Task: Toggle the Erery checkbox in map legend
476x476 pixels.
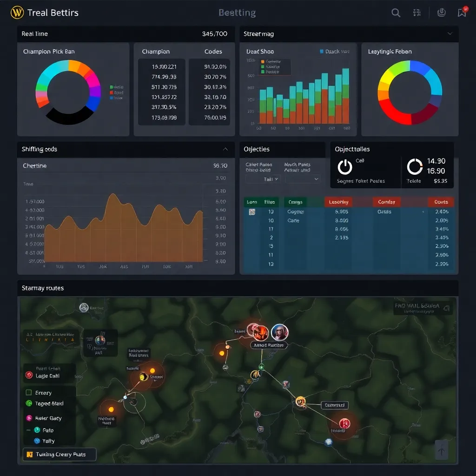Action: (x=29, y=393)
